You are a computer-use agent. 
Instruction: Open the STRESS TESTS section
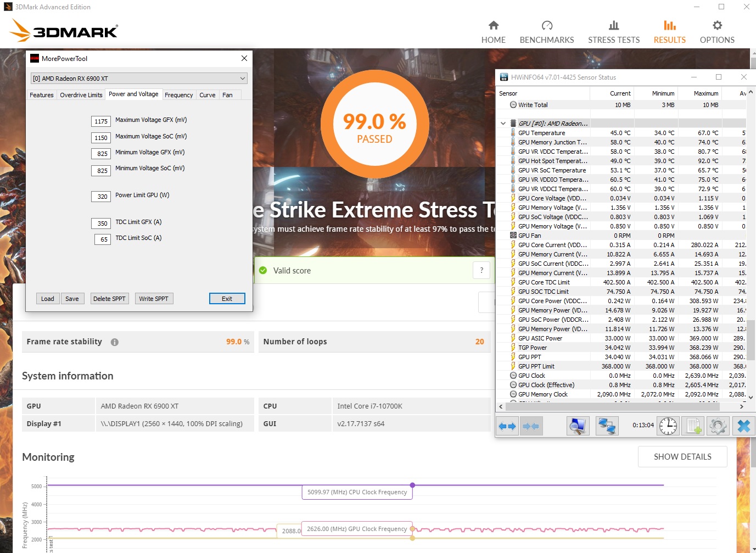614,32
